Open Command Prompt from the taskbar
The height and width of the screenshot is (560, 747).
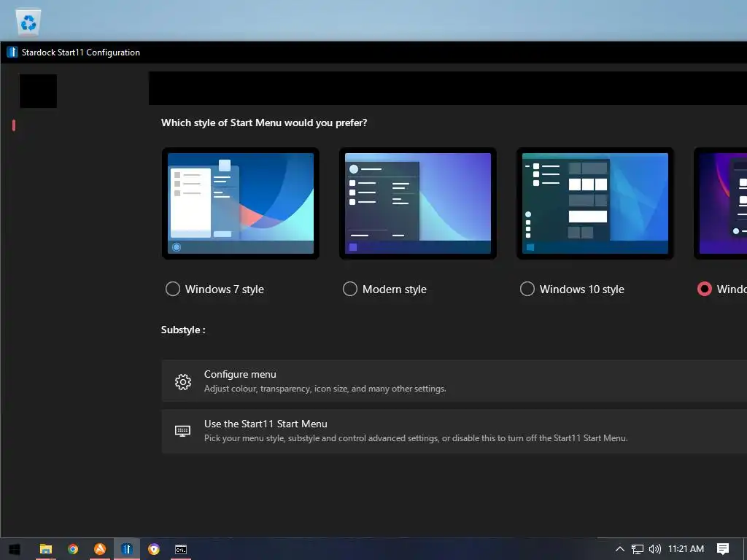coord(181,549)
